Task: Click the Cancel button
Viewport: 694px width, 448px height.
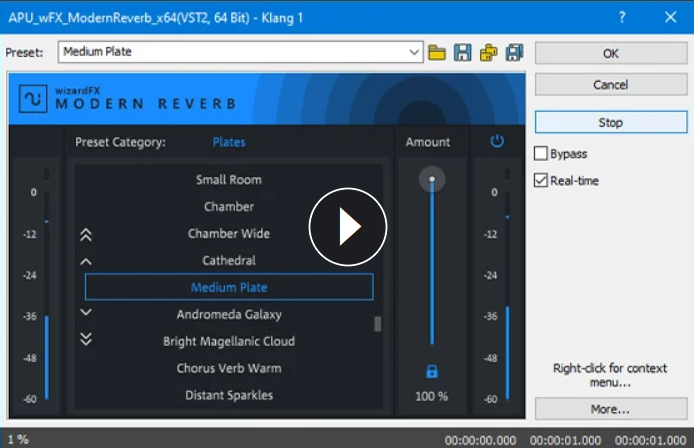Action: (x=611, y=85)
